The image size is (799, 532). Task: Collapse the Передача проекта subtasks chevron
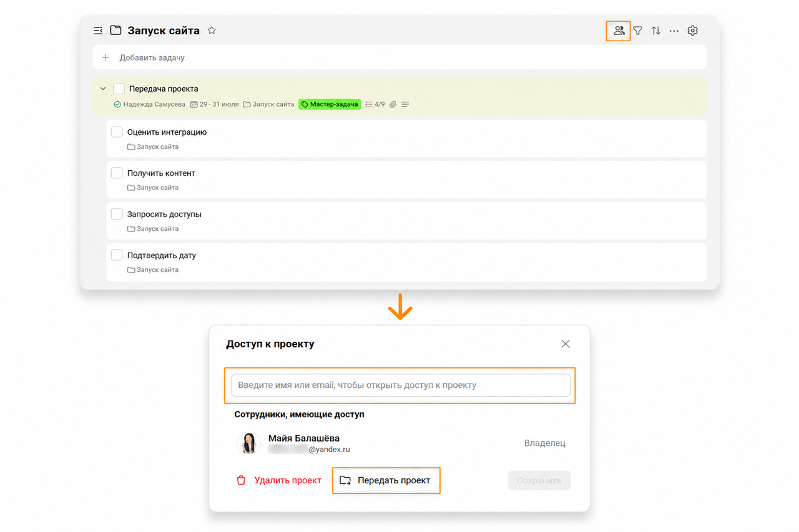[103, 89]
